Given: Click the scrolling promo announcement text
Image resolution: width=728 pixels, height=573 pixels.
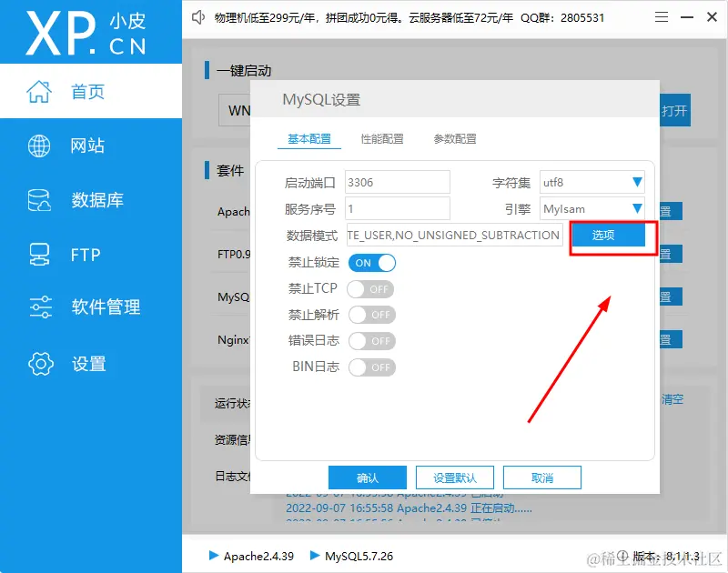Looking at the screenshot, I should (409, 17).
